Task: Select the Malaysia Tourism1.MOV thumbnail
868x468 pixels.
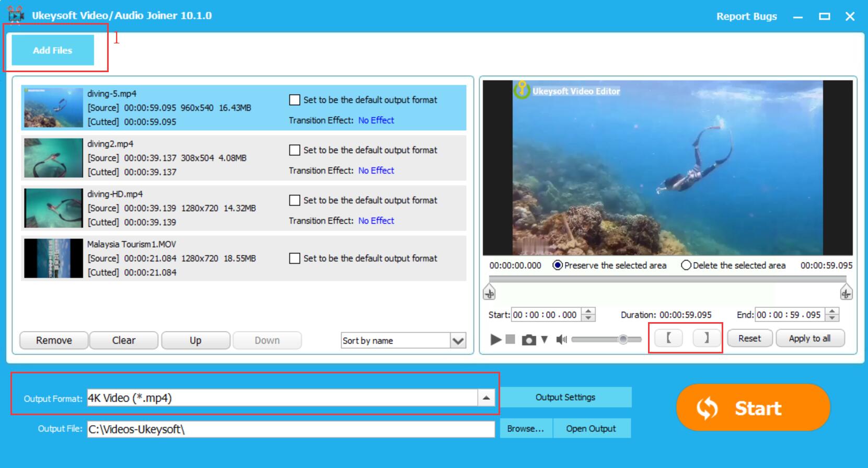Action: pyautogui.click(x=53, y=258)
